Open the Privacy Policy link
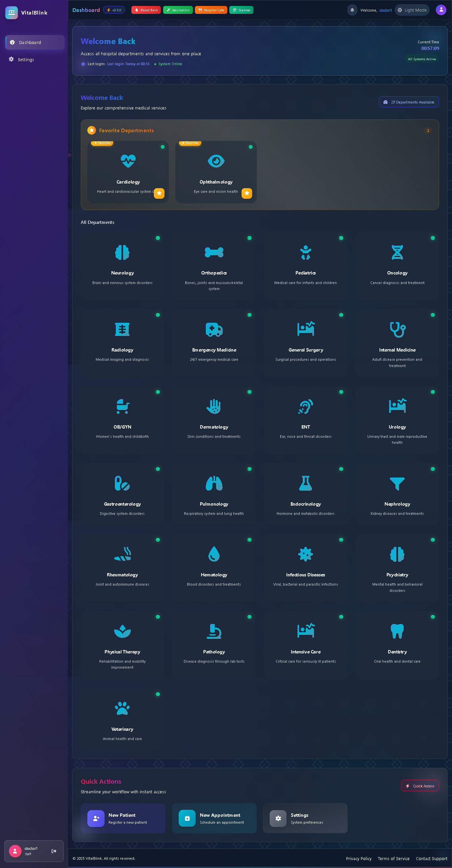Screen dimensions: 452x868 (x=359, y=858)
